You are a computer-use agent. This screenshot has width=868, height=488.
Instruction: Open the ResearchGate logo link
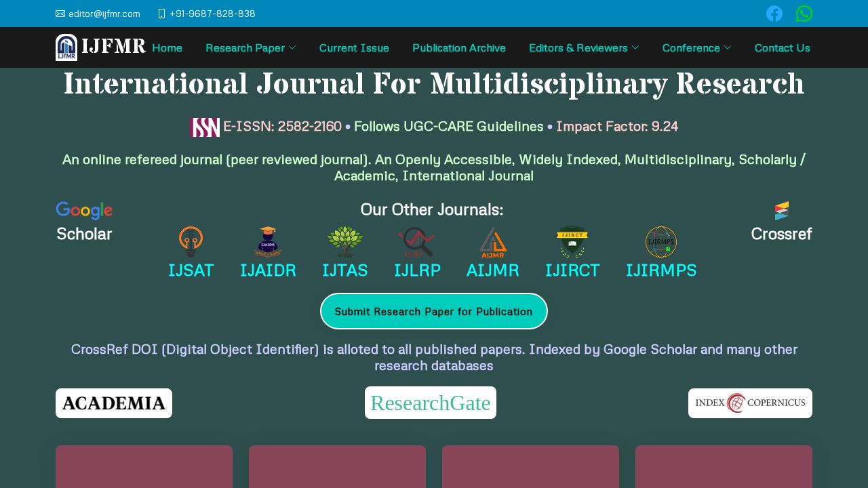tap(431, 403)
